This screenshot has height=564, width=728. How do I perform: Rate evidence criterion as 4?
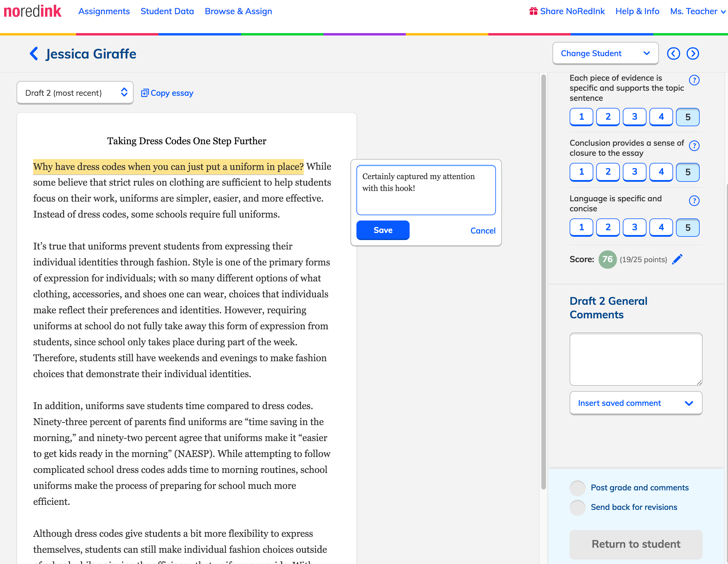pyautogui.click(x=661, y=117)
